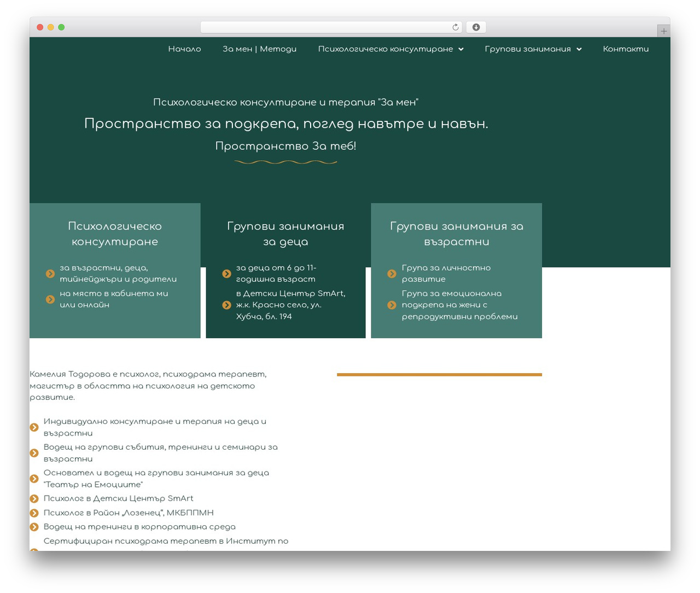
Task: Click arrow icon beside 'за деца от 6 до 11'
Action: tap(227, 274)
